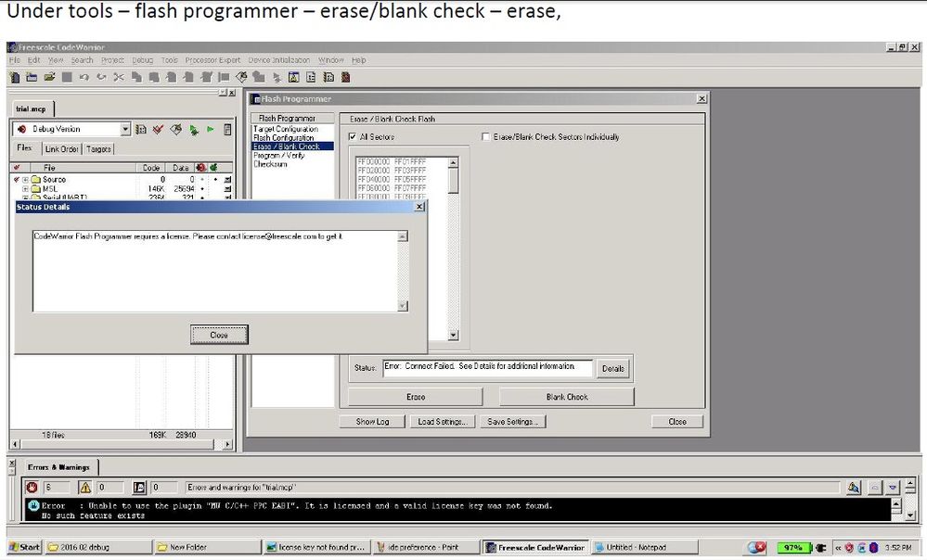Select Target Configuration in Flash Programmer list
The width and height of the screenshot is (927, 560).
[x=286, y=129]
